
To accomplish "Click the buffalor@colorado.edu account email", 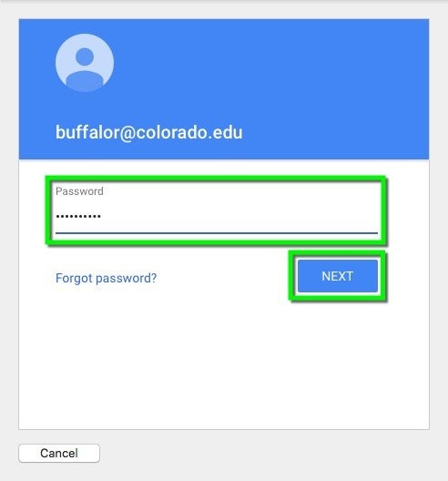I will tap(149, 132).
